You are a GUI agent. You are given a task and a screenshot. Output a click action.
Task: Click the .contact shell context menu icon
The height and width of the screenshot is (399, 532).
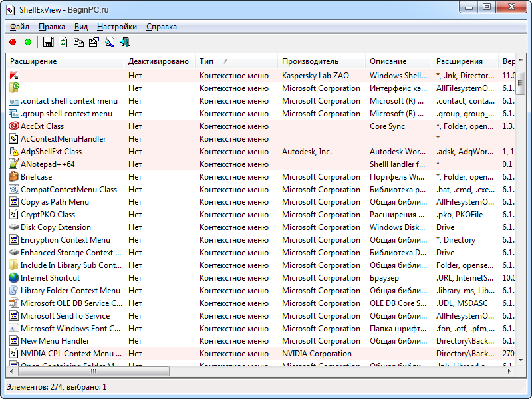click(x=14, y=101)
